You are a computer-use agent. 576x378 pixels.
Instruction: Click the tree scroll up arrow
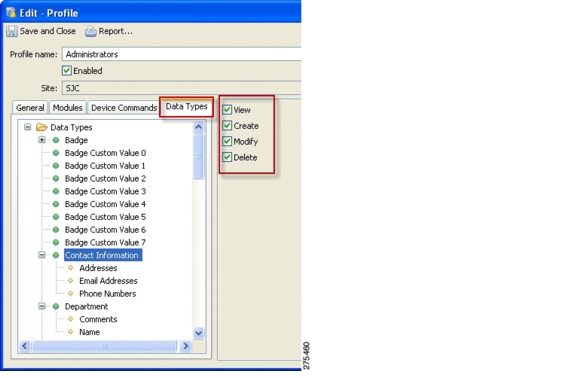pyautogui.click(x=198, y=127)
